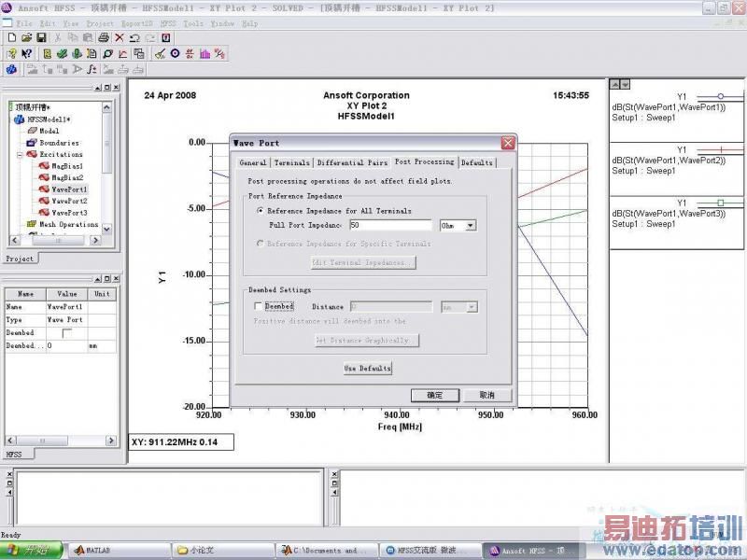The width and height of the screenshot is (747, 560).
Task: Open the MATLAB taskbar item
Action: pos(119,550)
